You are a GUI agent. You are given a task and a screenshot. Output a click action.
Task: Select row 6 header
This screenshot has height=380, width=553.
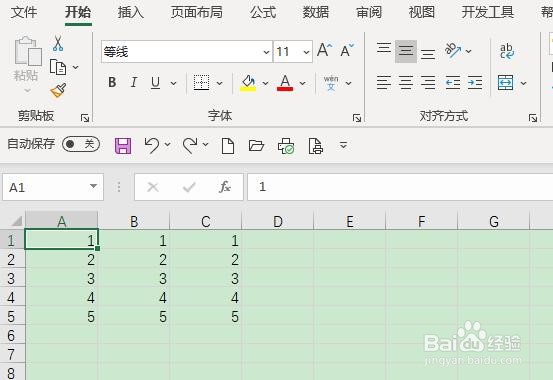[x=11, y=335]
